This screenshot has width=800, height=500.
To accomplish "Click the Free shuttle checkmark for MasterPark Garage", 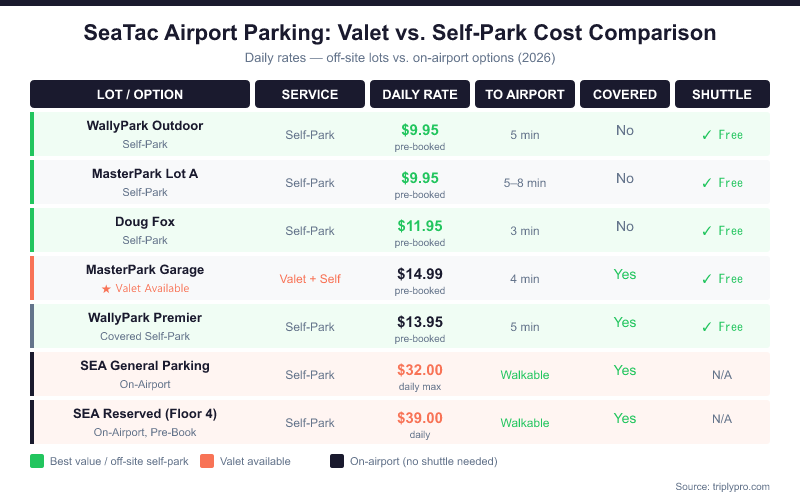I will [x=707, y=279].
